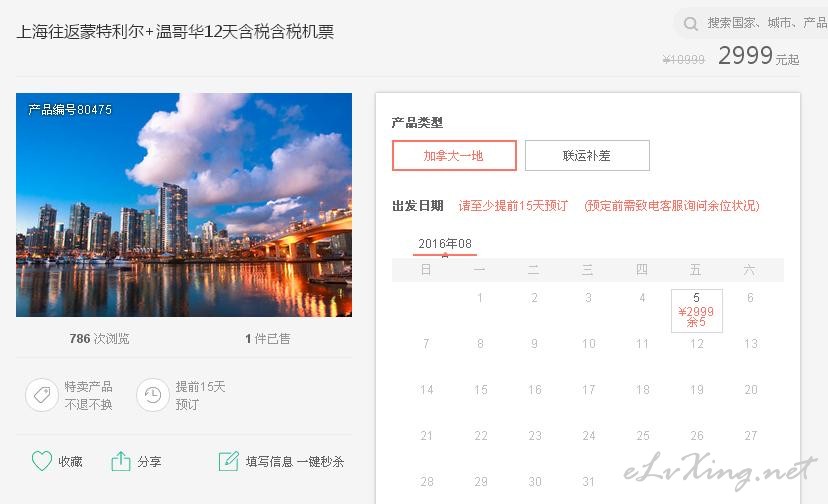Screen dimensions: 828x504
Task: Click calendar date 15
Action: point(481,390)
